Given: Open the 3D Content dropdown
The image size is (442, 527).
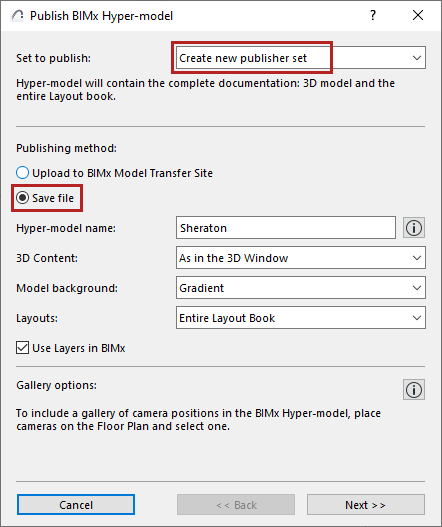Looking at the screenshot, I should point(301,258).
